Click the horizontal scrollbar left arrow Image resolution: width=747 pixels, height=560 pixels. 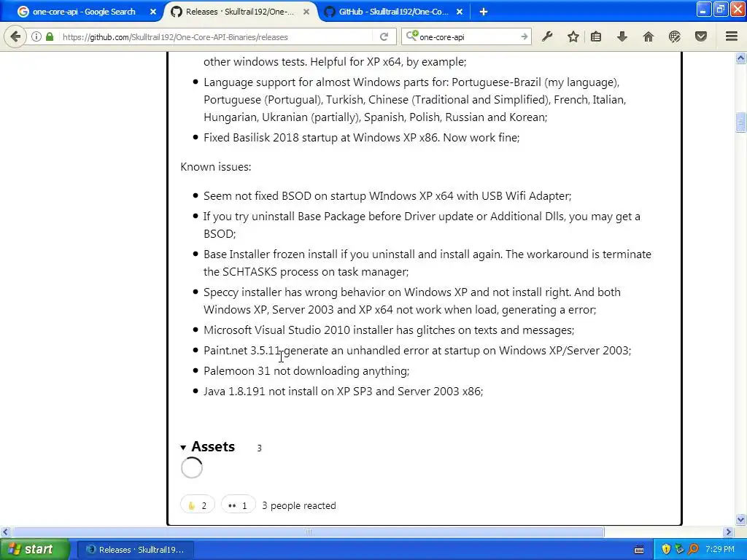[5, 532]
